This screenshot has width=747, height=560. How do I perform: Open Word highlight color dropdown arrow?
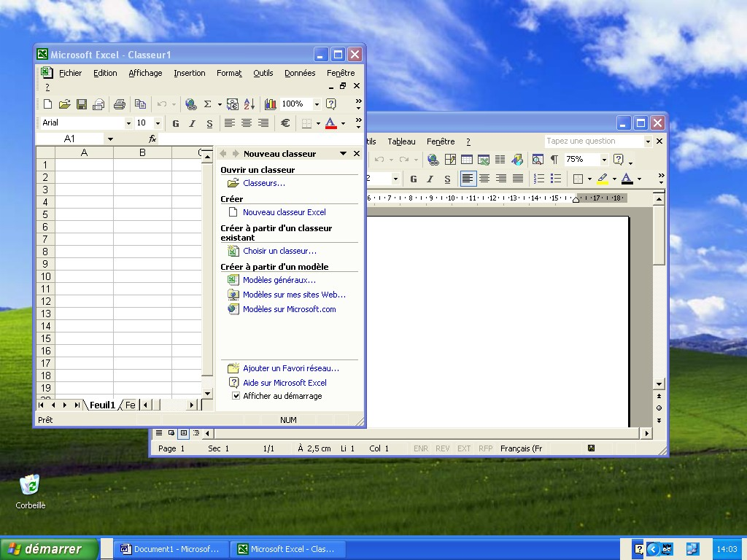point(614,179)
